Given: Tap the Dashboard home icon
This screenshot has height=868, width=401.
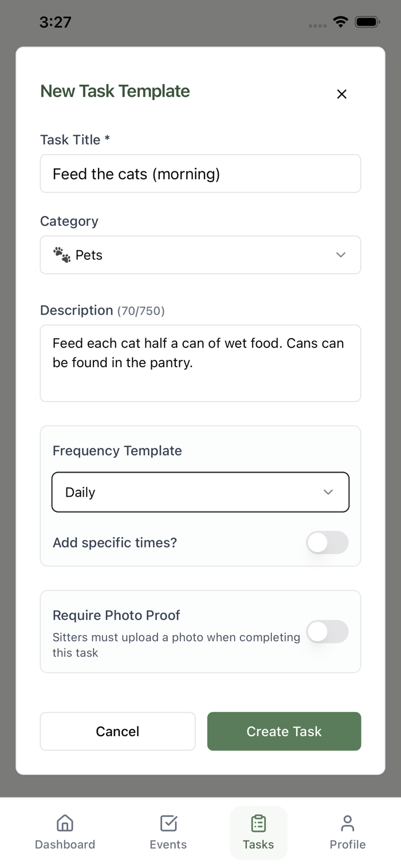Looking at the screenshot, I should pyautogui.click(x=65, y=823).
